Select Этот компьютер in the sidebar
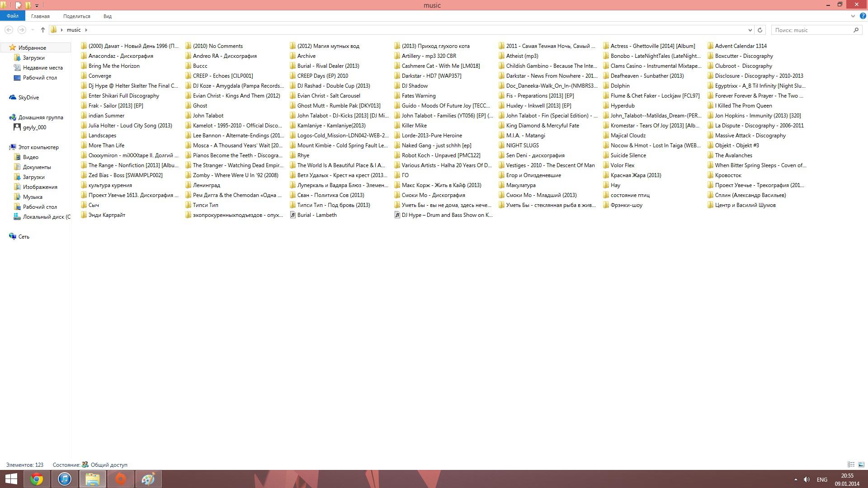 [x=34, y=147]
